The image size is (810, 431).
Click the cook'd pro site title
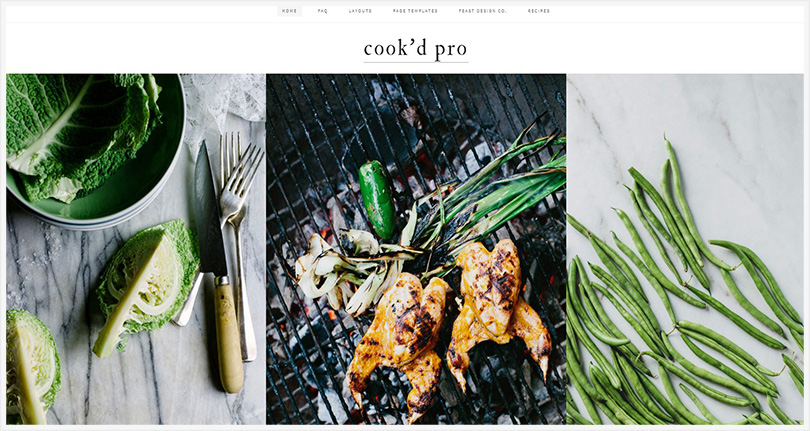(415, 49)
